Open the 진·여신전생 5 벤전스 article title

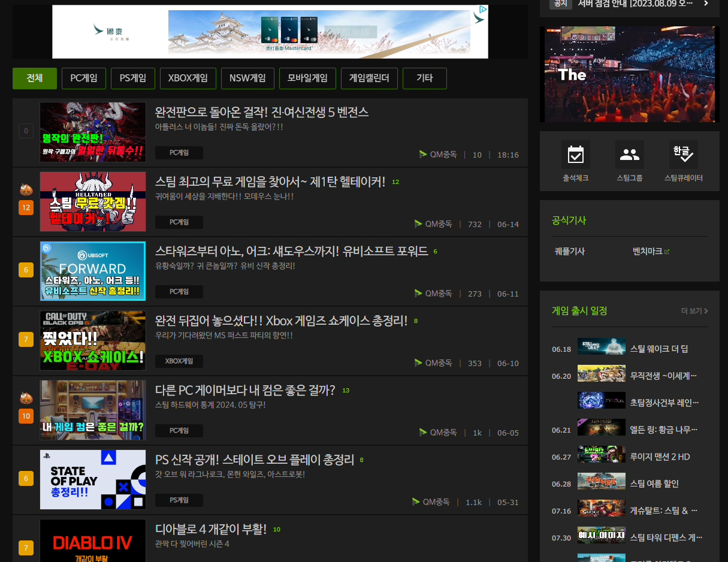[x=262, y=112]
